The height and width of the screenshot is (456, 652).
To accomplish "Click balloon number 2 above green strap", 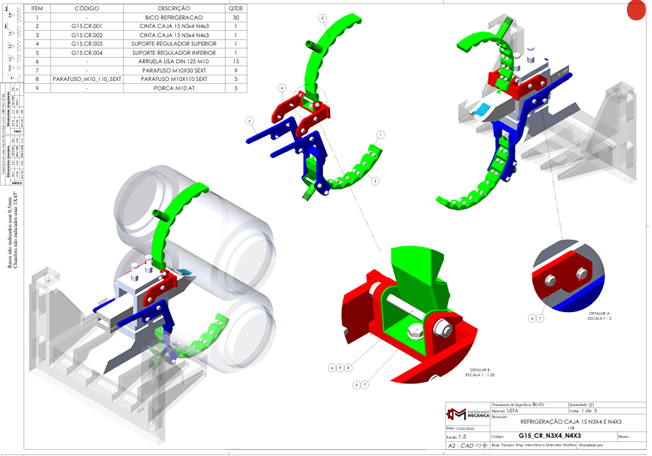I will tap(322, 19).
